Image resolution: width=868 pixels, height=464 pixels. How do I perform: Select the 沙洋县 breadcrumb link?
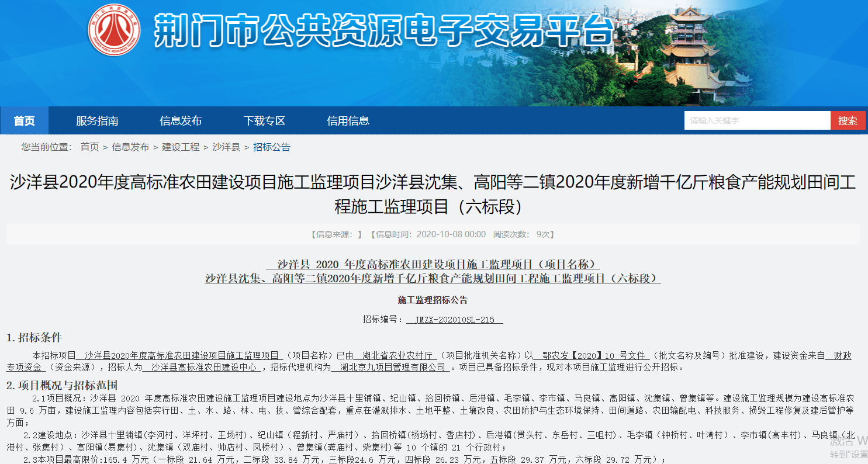click(x=226, y=147)
